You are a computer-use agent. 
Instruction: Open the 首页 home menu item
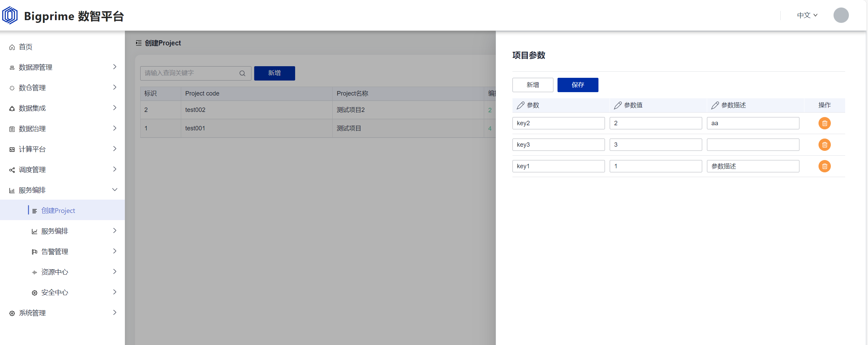point(62,47)
